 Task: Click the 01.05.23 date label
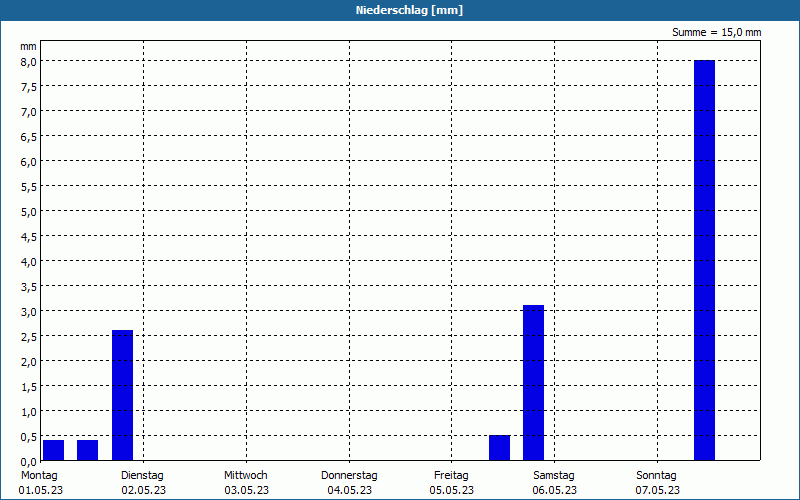[x=41, y=490]
